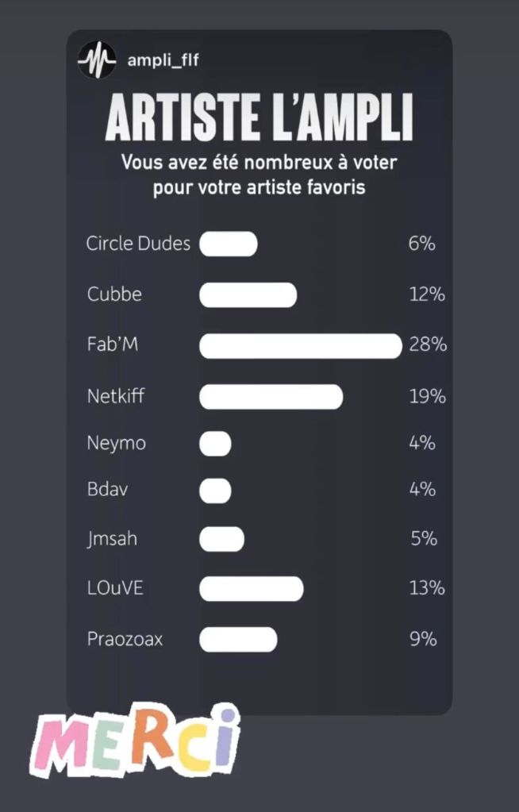
Task: Click the Fab'M artist name
Action: [107, 345]
